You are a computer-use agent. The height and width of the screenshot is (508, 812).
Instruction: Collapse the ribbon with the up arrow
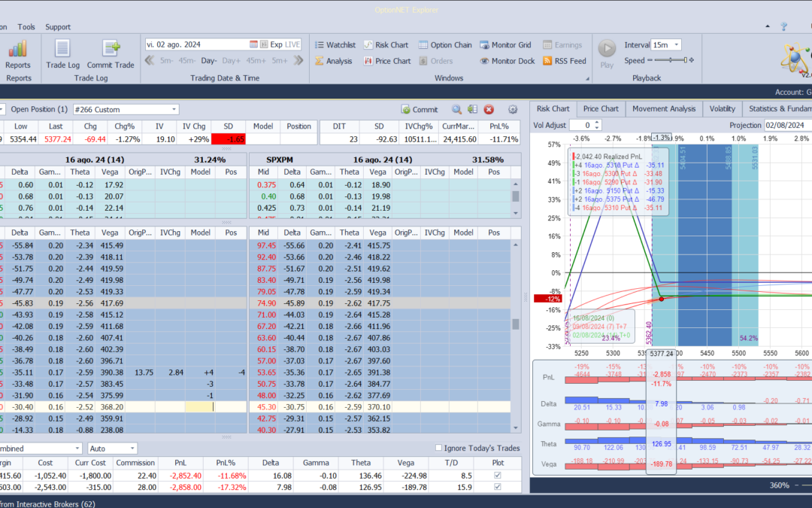pos(768,26)
